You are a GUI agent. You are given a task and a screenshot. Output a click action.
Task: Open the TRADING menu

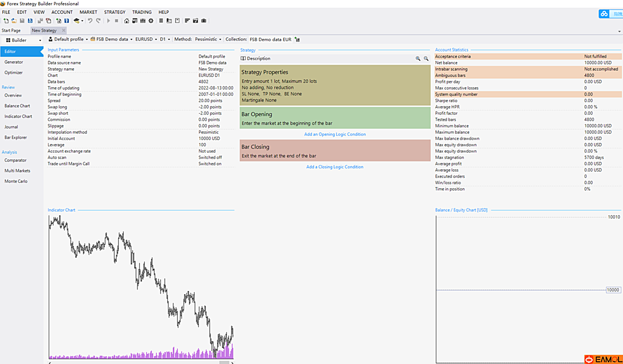click(x=142, y=12)
